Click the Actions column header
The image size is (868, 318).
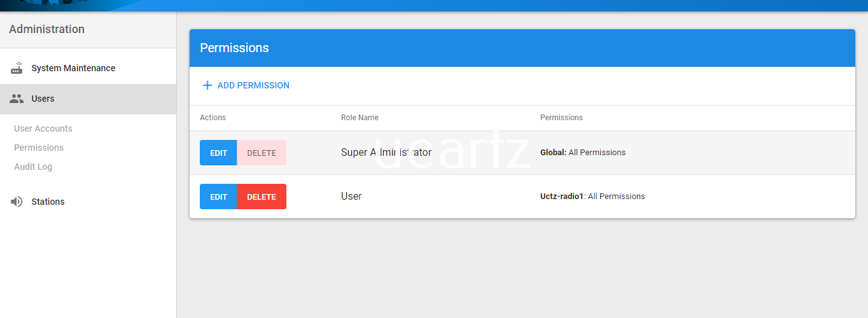pyautogui.click(x=213, y=118)
